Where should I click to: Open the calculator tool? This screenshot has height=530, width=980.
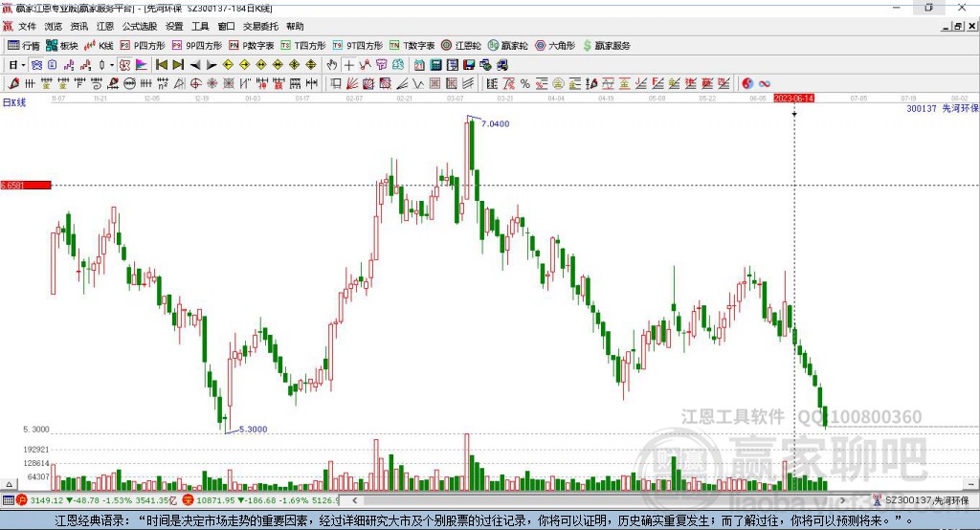[x=436, y=65]
